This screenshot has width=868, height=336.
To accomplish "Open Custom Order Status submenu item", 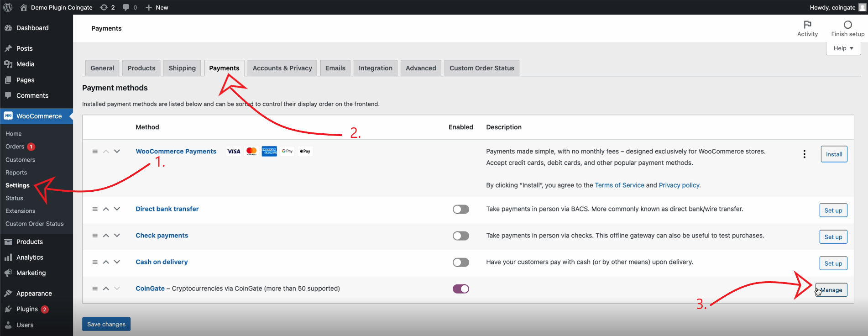I will [x=35, y=224].
